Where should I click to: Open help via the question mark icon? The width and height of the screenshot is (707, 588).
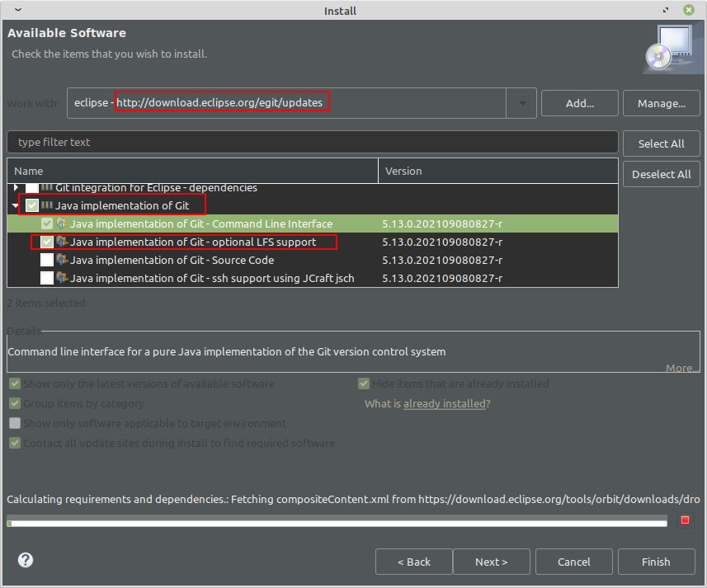point(26,560)
